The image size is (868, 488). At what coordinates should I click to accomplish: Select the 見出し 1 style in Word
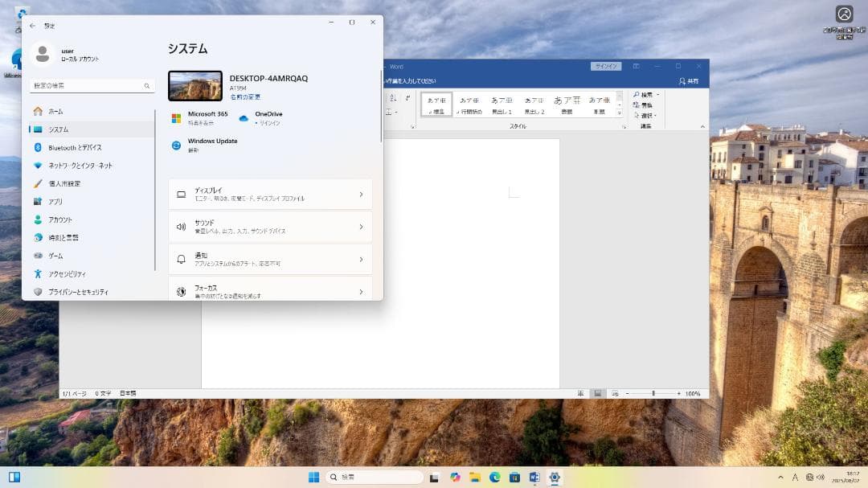[502, 103]
